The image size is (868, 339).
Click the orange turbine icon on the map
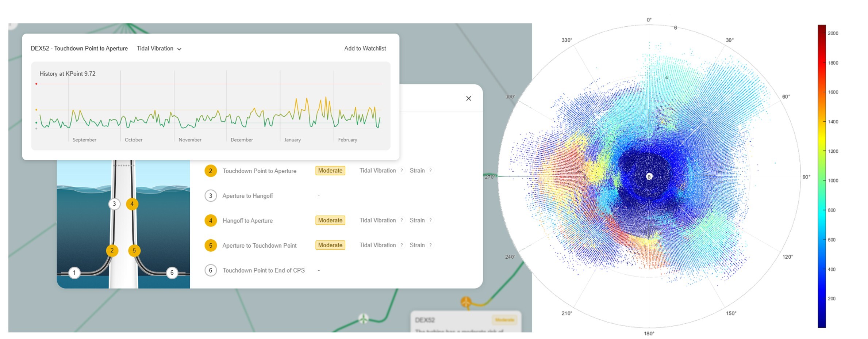click(466, 302)
